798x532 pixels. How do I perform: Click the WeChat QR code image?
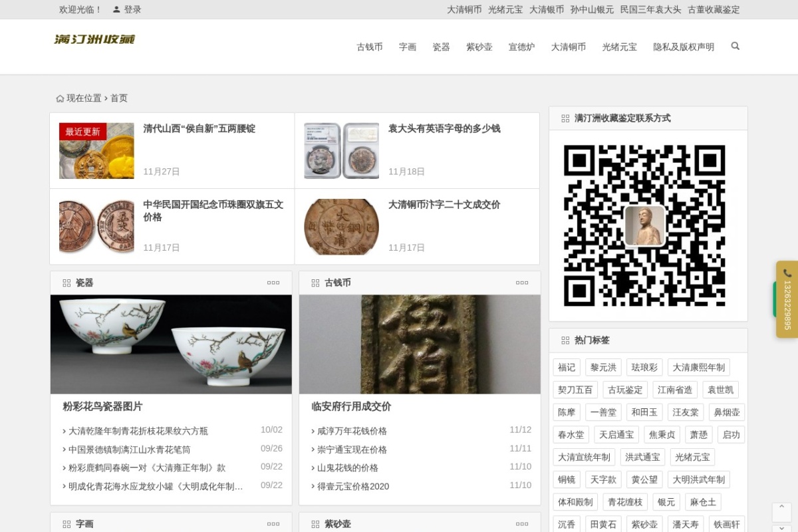tap(644, 225)
